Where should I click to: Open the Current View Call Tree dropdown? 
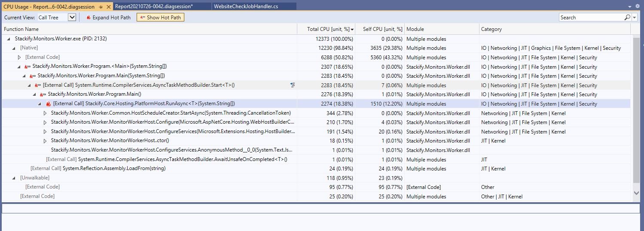click(72, 18)
